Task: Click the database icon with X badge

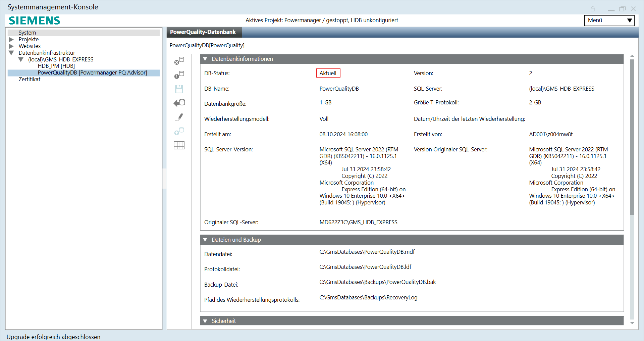Action: coord(179,61)
